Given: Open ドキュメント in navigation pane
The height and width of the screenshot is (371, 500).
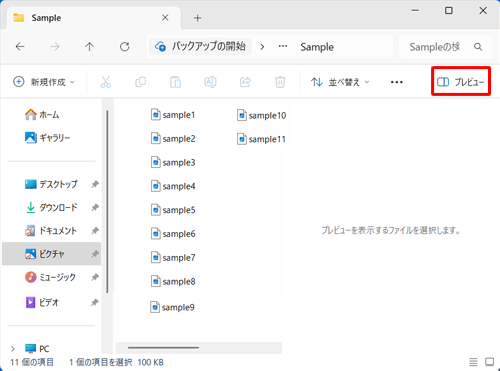Looking at the screenshot, I should click(x=51, y=231).
